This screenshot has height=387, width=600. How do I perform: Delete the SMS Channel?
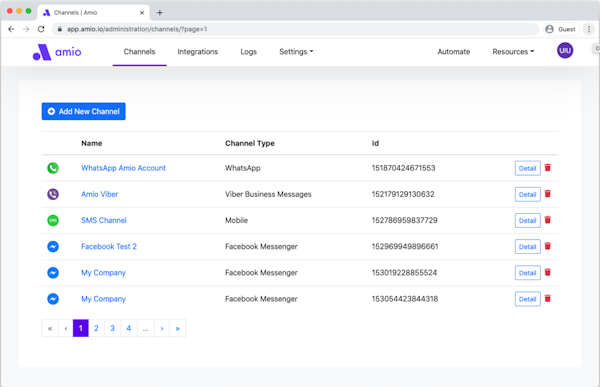548,220
